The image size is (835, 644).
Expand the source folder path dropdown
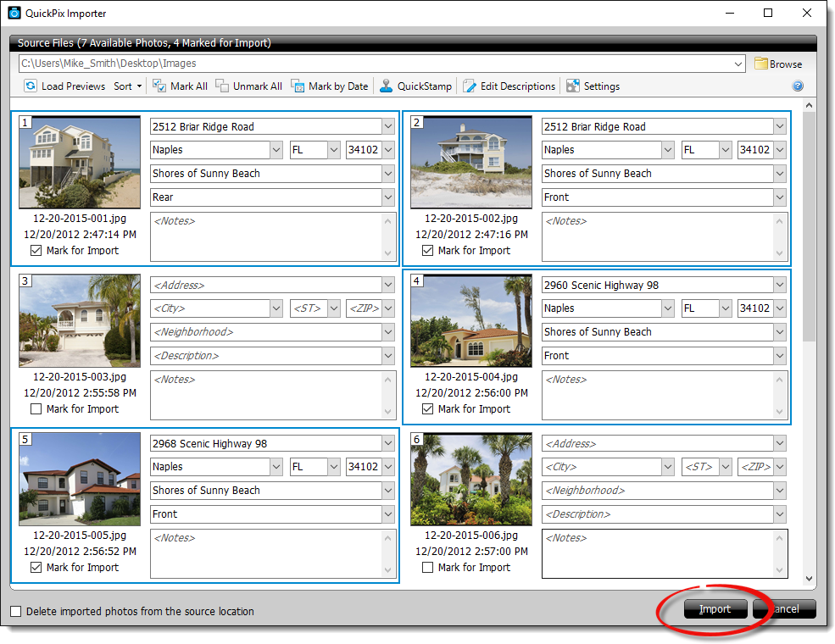(738, 64)
